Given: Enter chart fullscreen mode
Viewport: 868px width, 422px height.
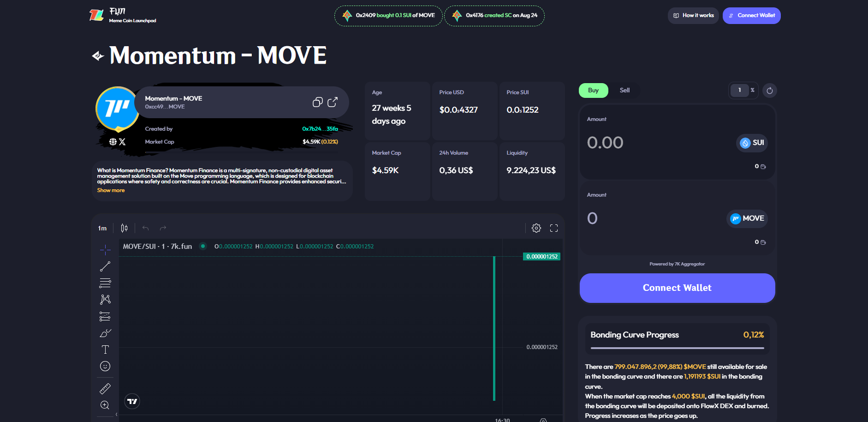Looking at the screenshot, I should (554, 228).
